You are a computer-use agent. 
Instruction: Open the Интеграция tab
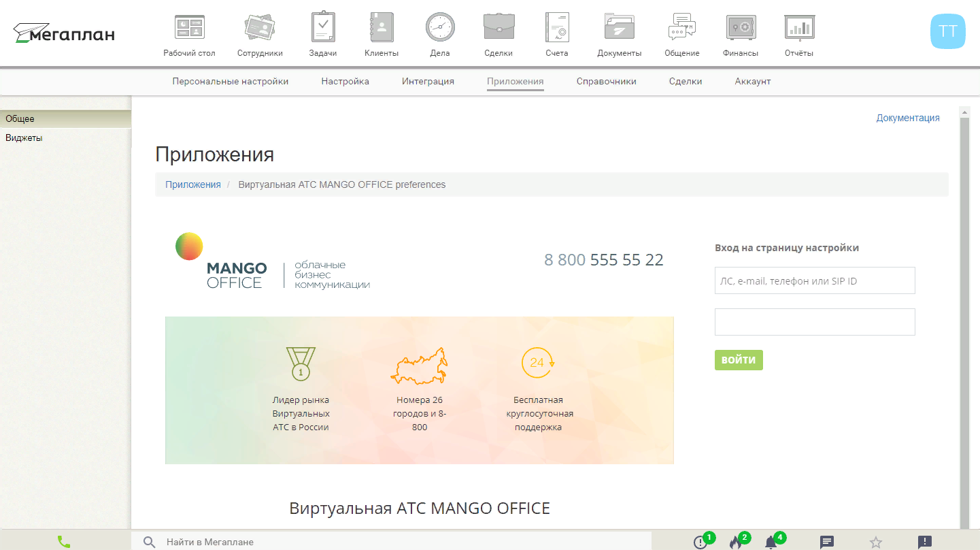tap(428, 81)
